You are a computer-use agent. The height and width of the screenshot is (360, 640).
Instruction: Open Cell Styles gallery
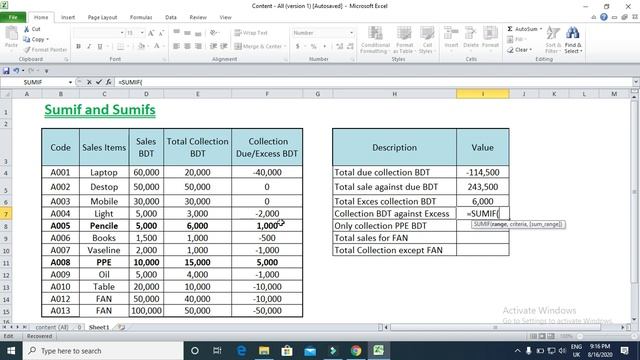[427, 40]
